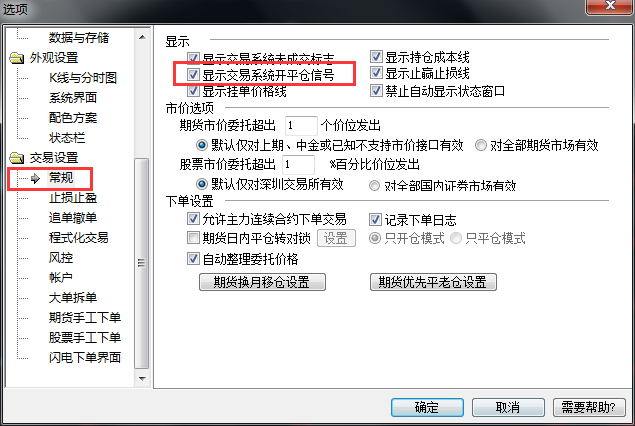Viewport: 635px width, 426px height.
Task: Click the 期货市价委托超出 price level field
Action: (x=301, y=126)
